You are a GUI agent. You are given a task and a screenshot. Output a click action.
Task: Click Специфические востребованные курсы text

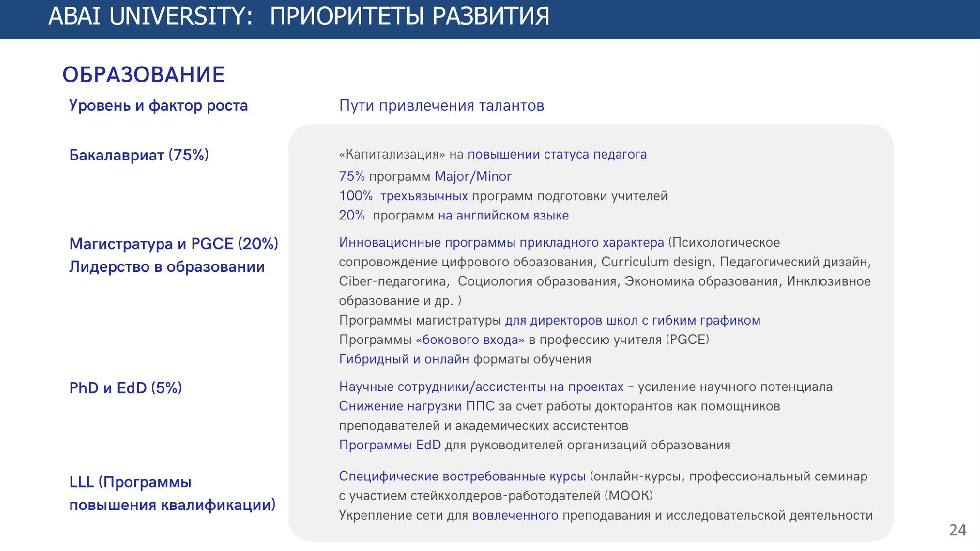click(x=462, y=477)
